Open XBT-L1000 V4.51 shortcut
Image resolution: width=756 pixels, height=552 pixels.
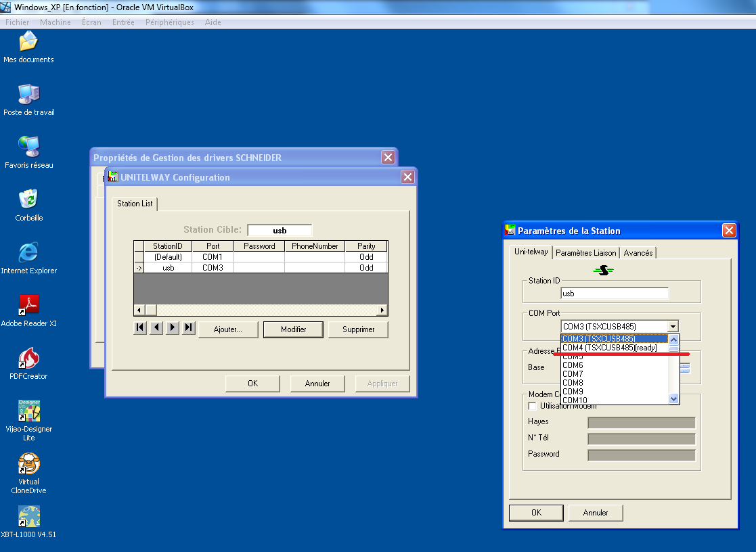click(28, 517)
